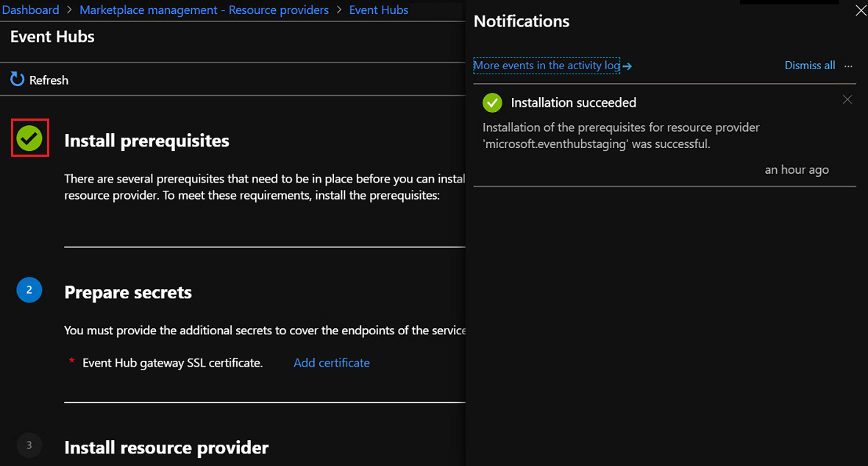Click the Notifications panel title
Screen dimensions: 868x466
[522, 21]
